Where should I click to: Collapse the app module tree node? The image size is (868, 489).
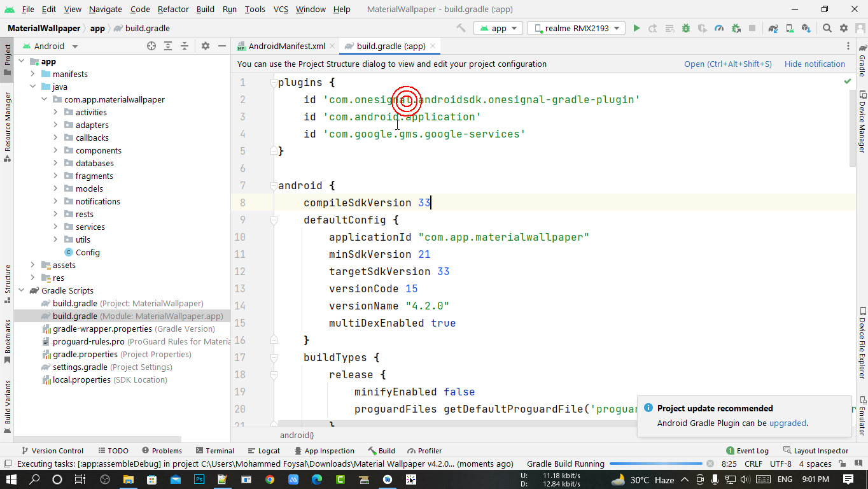point(21,61)
